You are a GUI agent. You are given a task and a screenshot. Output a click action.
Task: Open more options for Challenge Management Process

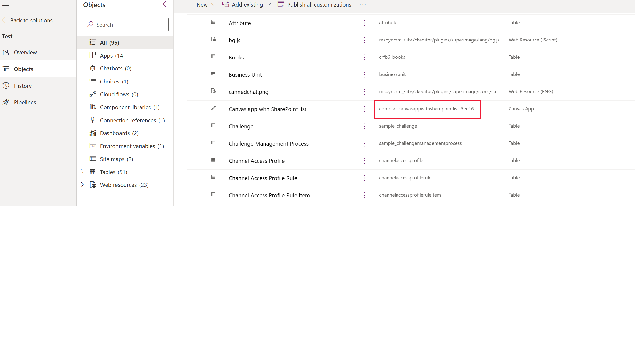[365, 144]
